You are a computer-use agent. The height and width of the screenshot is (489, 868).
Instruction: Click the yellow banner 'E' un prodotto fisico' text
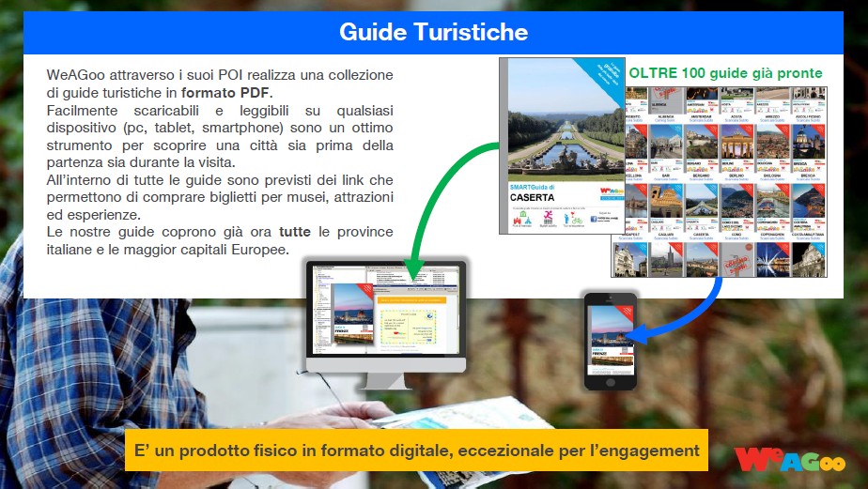(416, 451)
